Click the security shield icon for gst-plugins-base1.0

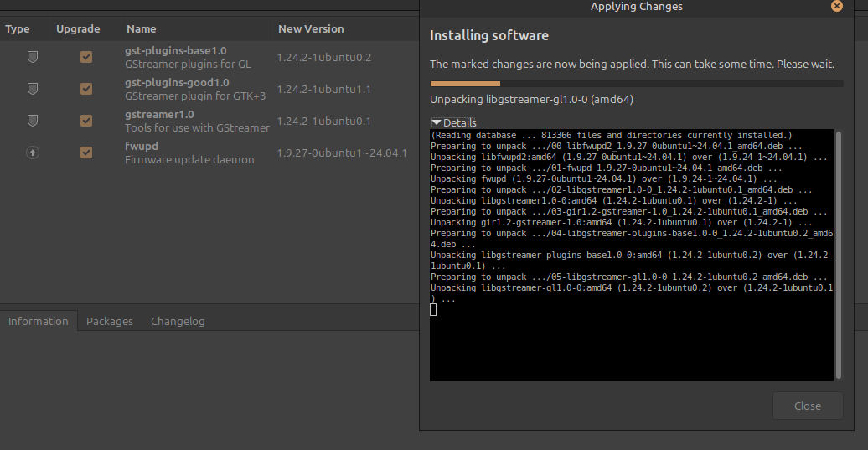(33, 57)
